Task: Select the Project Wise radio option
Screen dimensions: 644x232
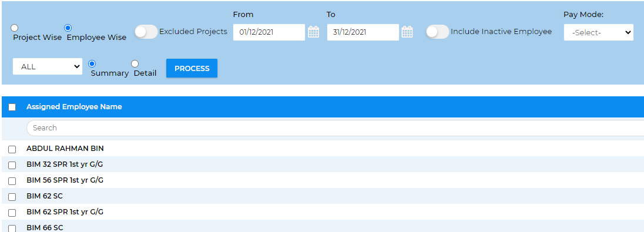Action: point(14,28)
